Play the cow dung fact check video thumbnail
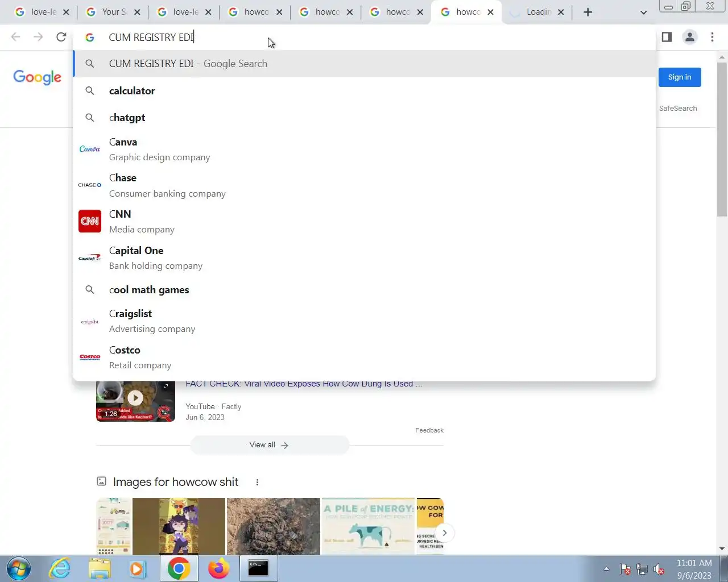The image size is (728, 582). 135,401
